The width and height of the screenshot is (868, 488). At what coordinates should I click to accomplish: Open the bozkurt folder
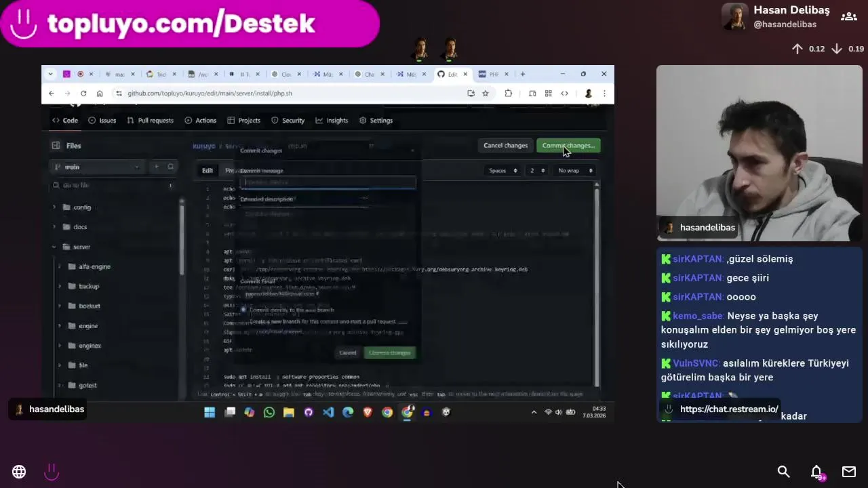(89, 306)
